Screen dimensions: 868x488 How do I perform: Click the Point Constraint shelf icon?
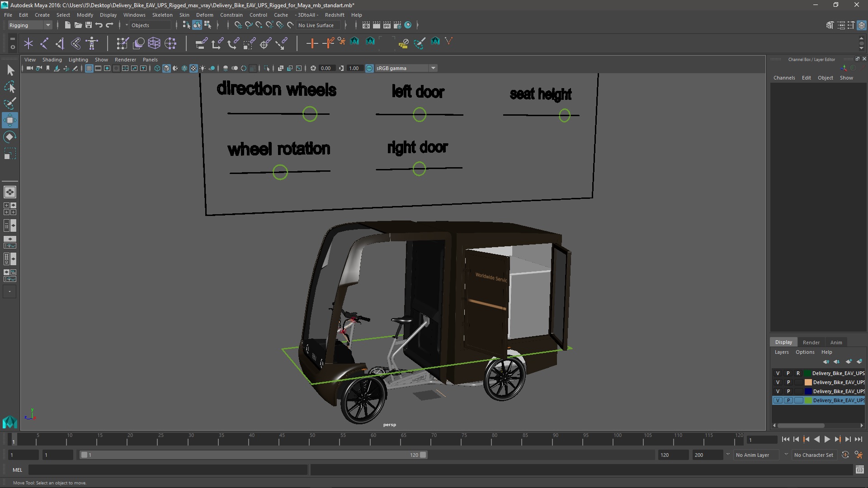click(217, 43)
